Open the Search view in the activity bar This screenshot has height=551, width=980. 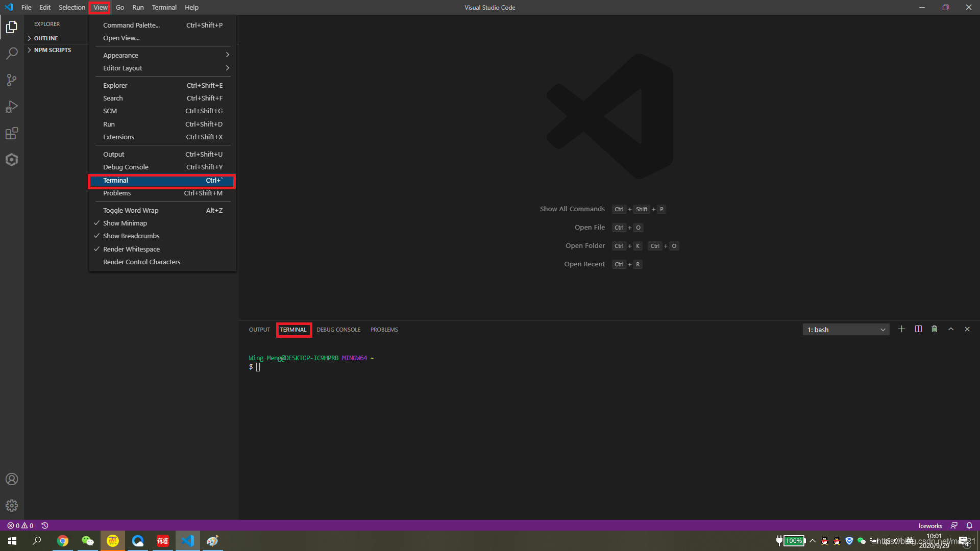pos(11,53)
